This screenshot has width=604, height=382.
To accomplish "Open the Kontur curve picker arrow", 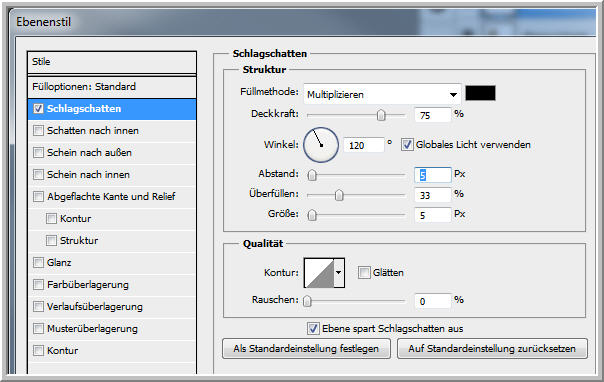I will [x=339, y=273].
